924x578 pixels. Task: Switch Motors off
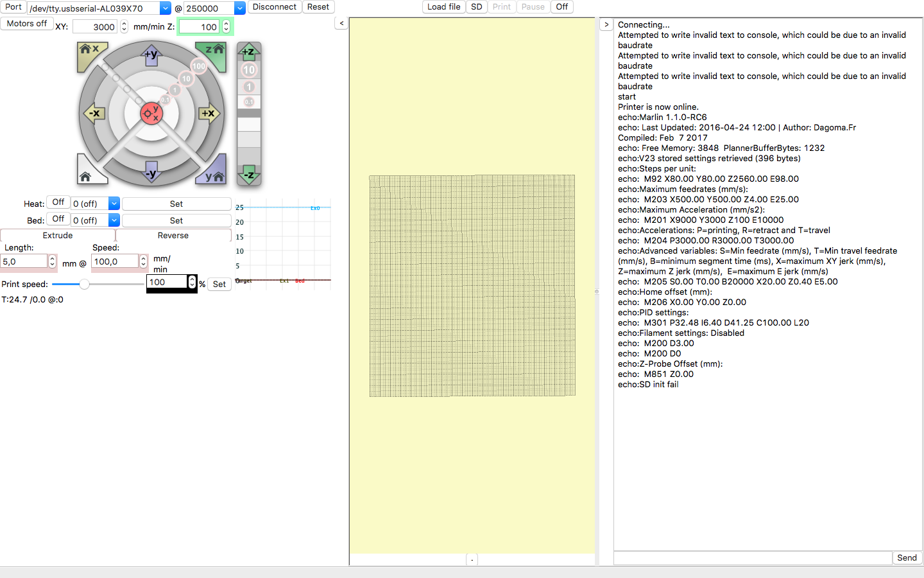coord(26,24)
